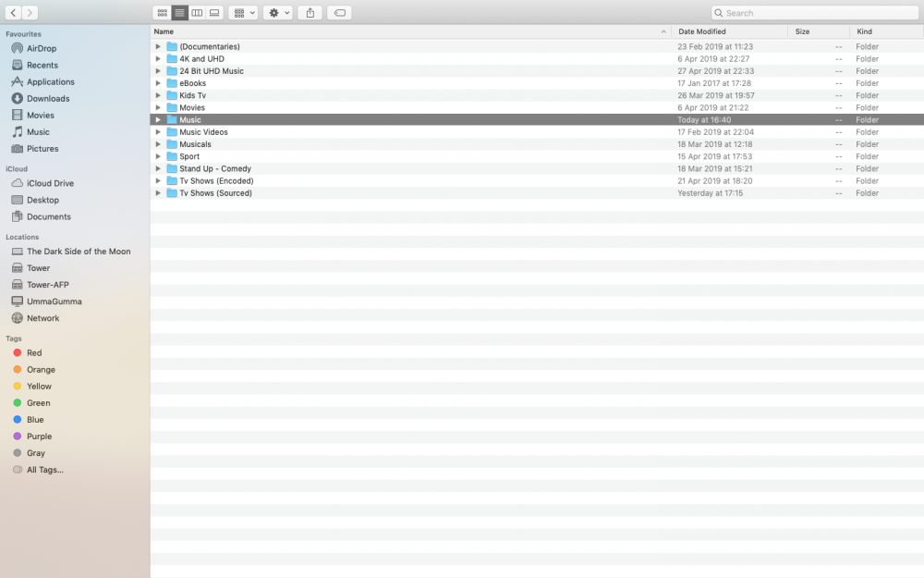
Task: Expand the 24 Bit UHD Music folder
Action: click(x=158, y=71)
